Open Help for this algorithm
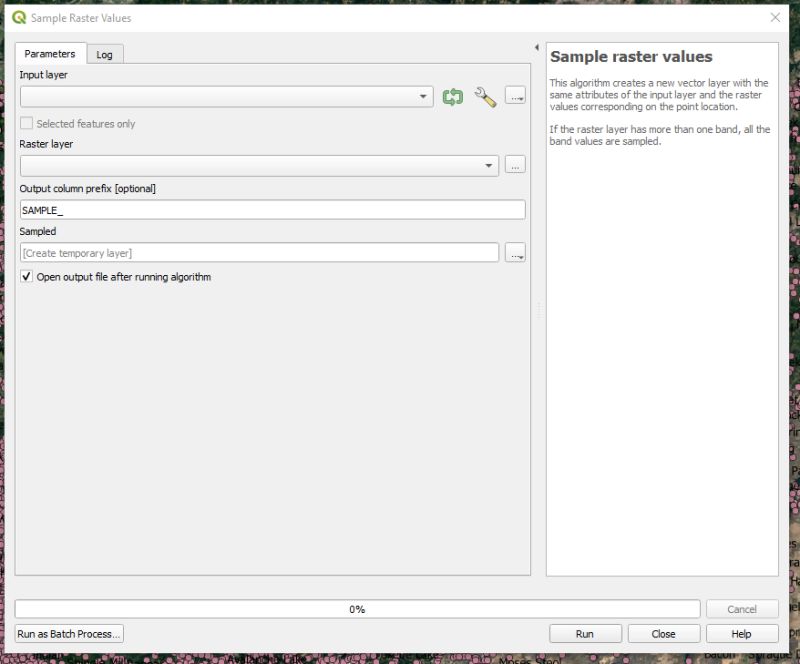This screenshot has width=800, height=664. (x=742, y=634)
